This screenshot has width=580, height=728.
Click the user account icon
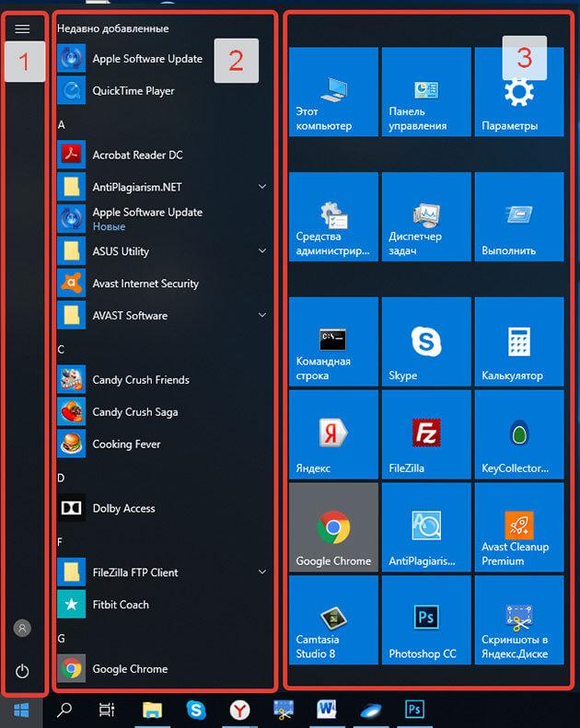[22, 628]
